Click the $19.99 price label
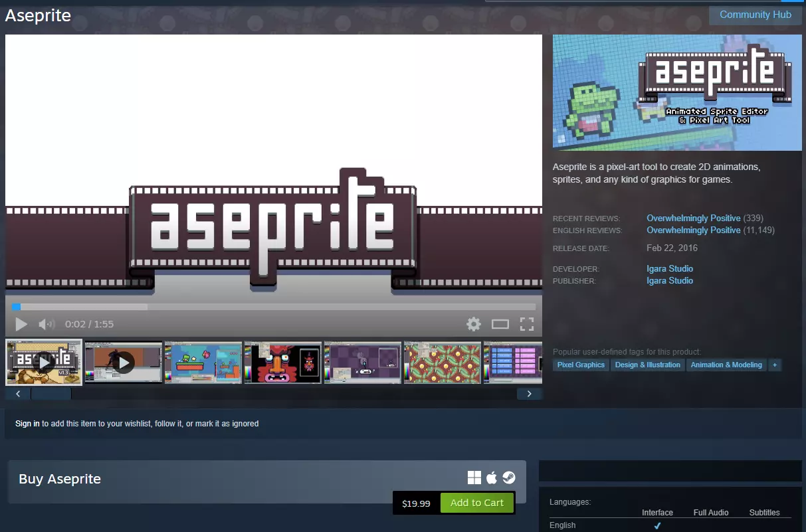 (x=416, y=503)
